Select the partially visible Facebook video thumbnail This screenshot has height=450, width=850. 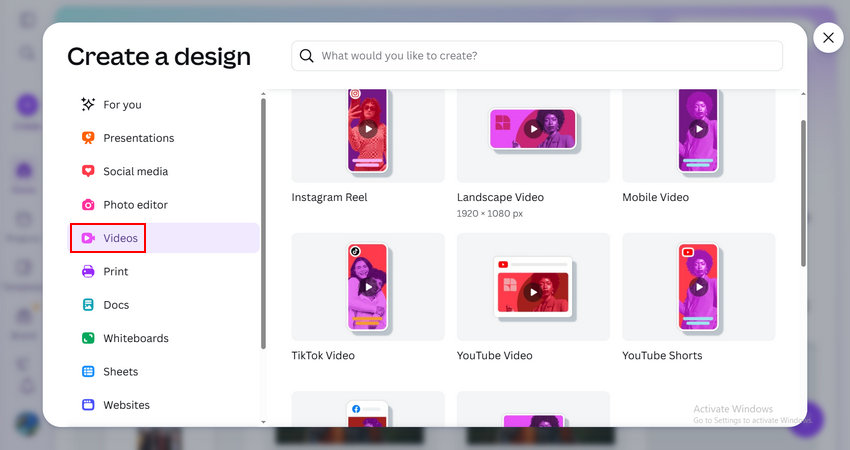tap(368, 409)
